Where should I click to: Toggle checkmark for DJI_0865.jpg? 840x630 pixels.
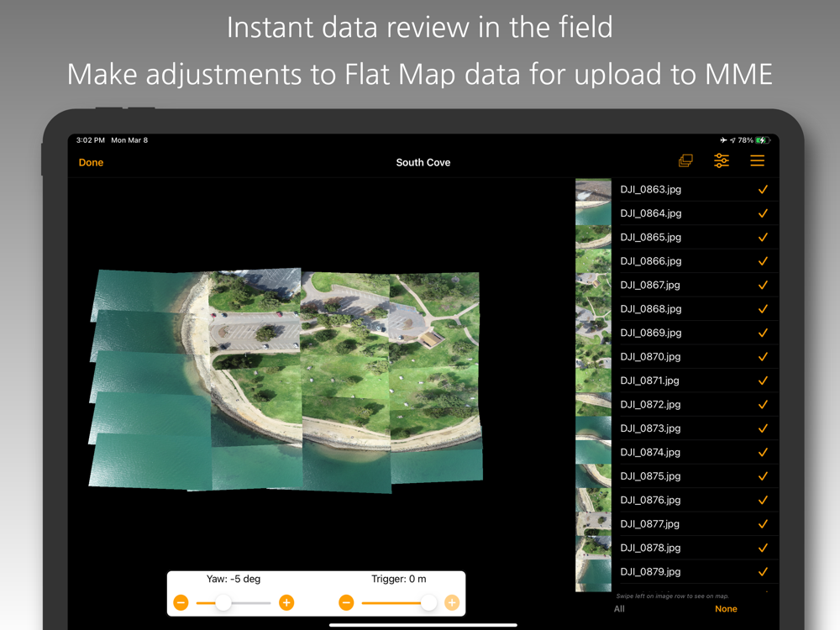pos(763,237)
